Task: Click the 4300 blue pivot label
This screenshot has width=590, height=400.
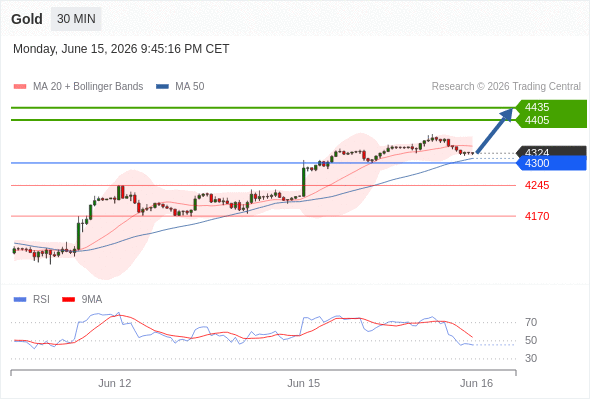Action: point(537,163)
